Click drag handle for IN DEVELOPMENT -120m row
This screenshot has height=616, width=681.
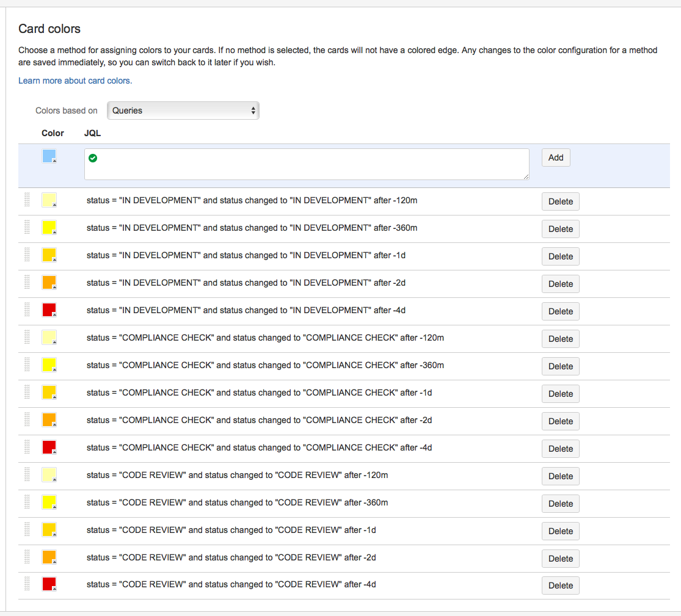coord(27,200)
